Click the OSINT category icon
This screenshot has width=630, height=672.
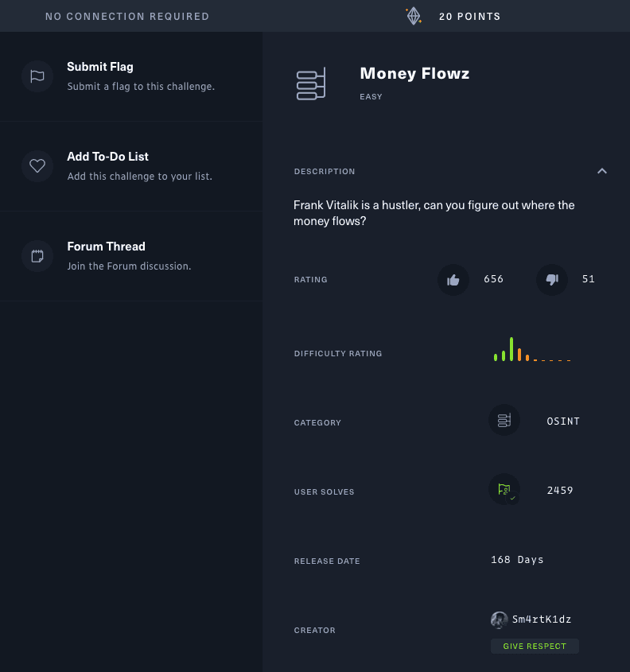pyautogui.click(x=504, y=420)
